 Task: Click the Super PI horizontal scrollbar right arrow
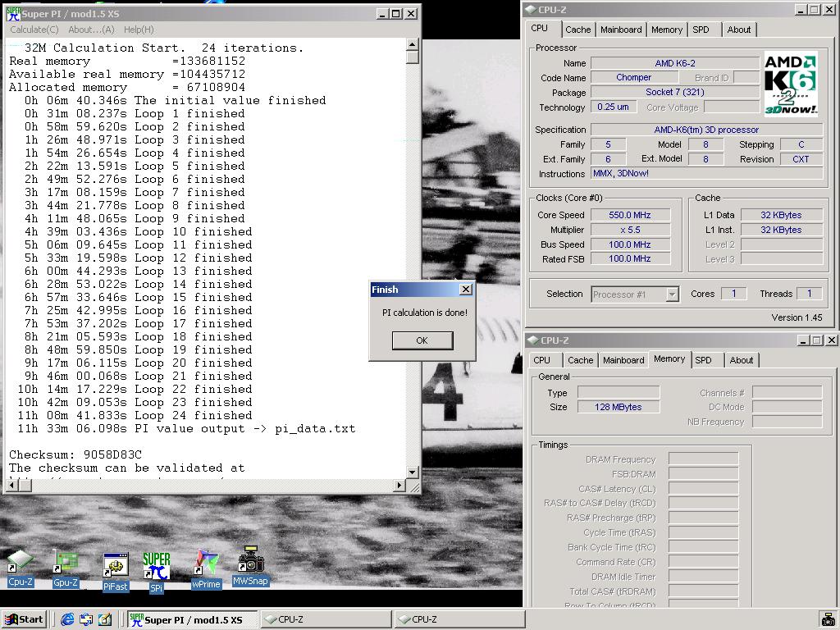tap(399, 486)
